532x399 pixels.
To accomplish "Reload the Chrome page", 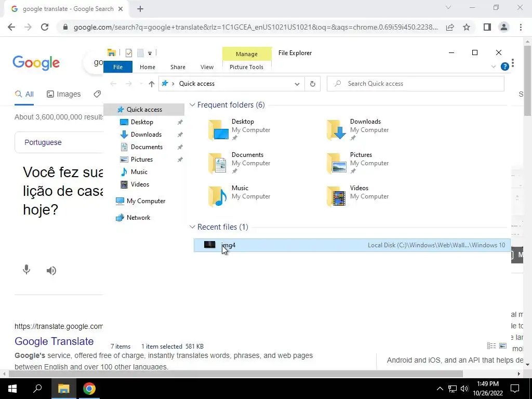I will (45, 27).
